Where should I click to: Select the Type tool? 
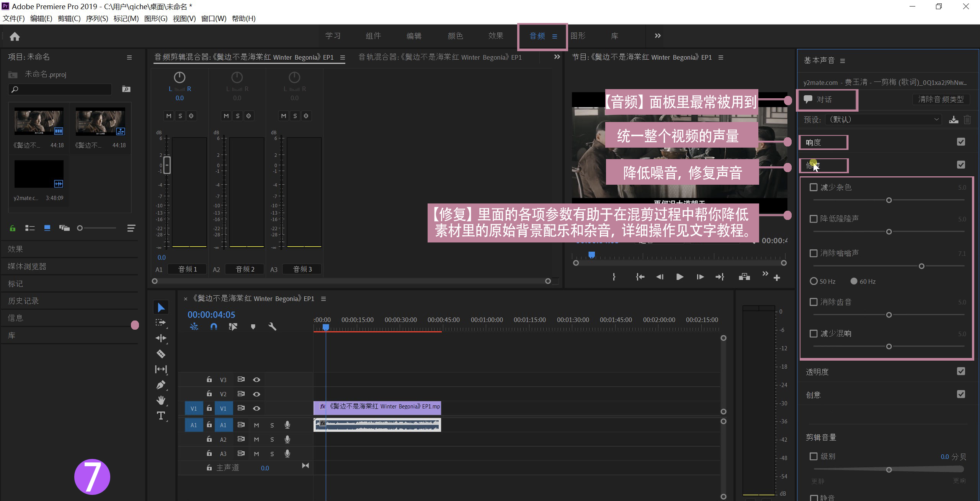(x=161, y=416)
